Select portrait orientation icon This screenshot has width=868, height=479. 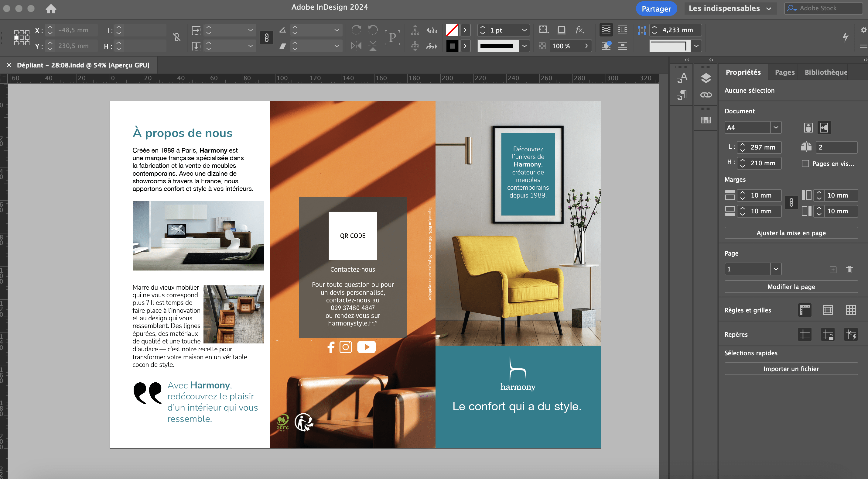808,128
